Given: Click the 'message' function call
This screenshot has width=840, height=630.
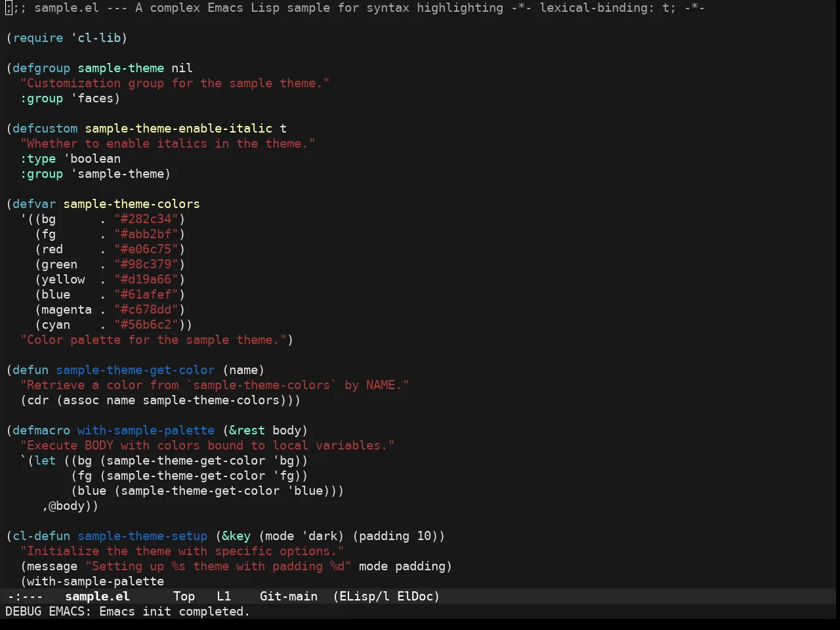Looking at the screenshot, I should [x=52, y=566].
